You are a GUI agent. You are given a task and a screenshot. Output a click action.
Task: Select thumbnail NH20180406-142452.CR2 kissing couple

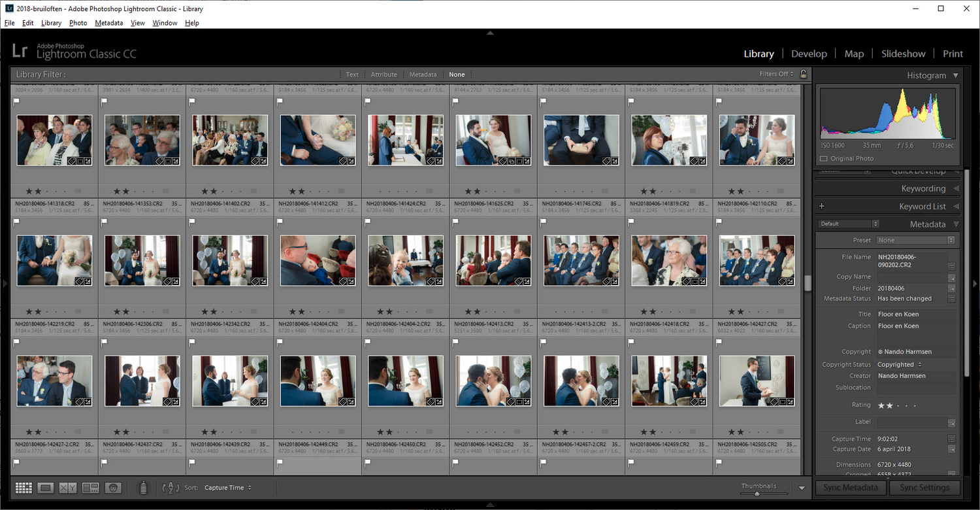coord(494,381)
